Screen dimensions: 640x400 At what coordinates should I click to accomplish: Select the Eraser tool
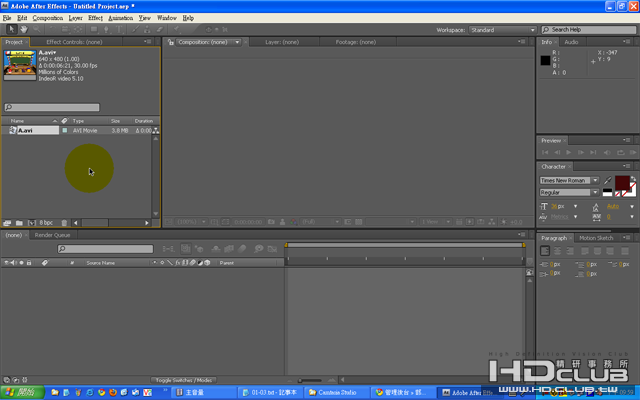tap(160, 29)
